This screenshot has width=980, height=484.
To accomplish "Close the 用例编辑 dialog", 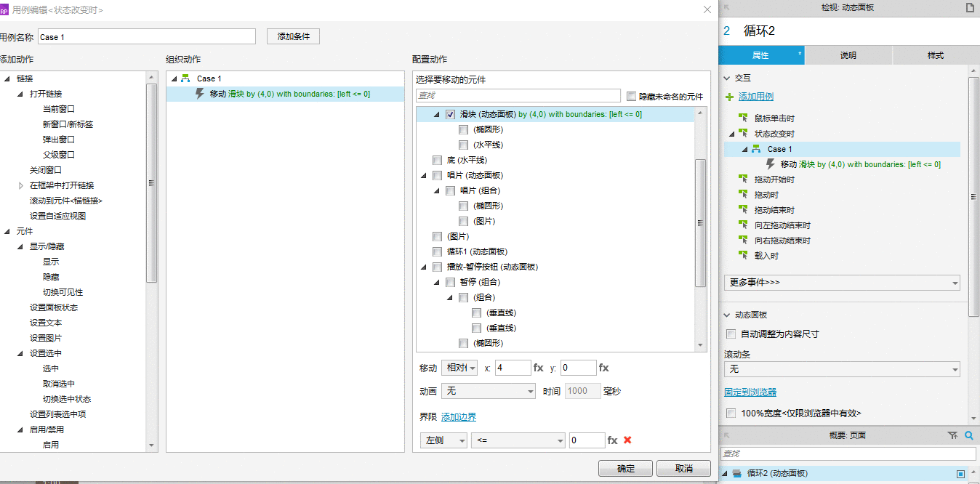I will tap(707, 9).
